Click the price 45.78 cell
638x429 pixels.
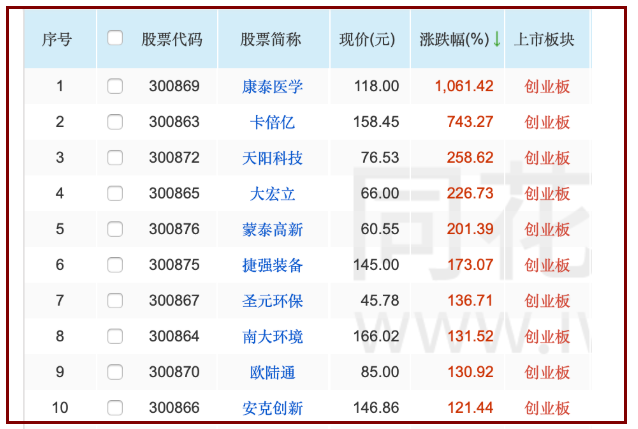pyautogui.click(x=380, y=301)
